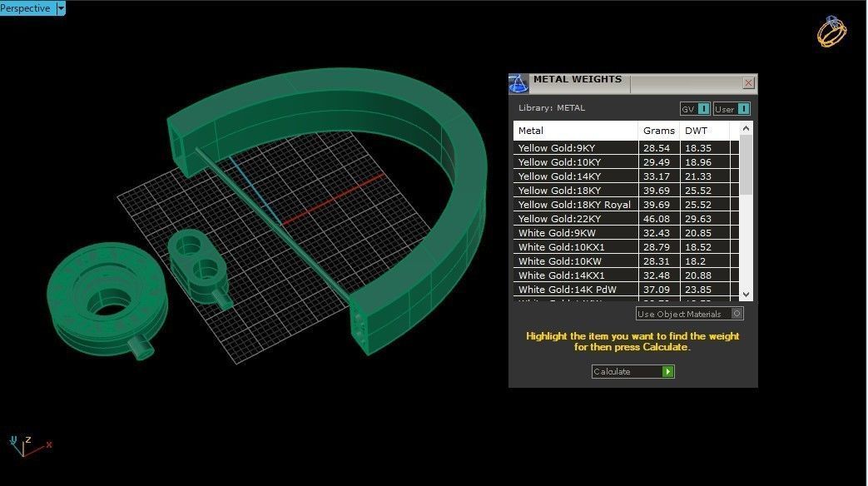Viewport: 868px width, 486px height.
Task: Click the DWT column header
Action: pyautogui.click(x=705, y=131)
